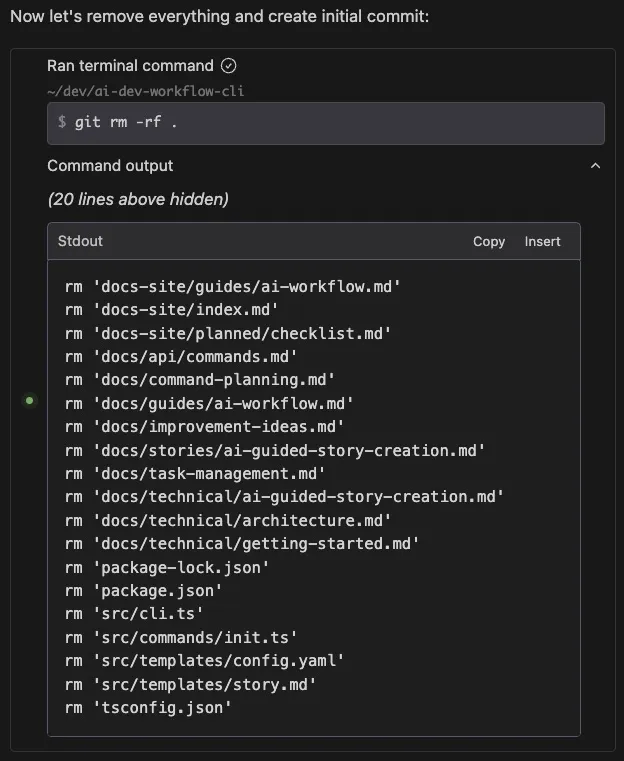The image size is (624, 761).
Task: Click the green status dot indicator
Action: pyautogui.click(x=30, y=400)
